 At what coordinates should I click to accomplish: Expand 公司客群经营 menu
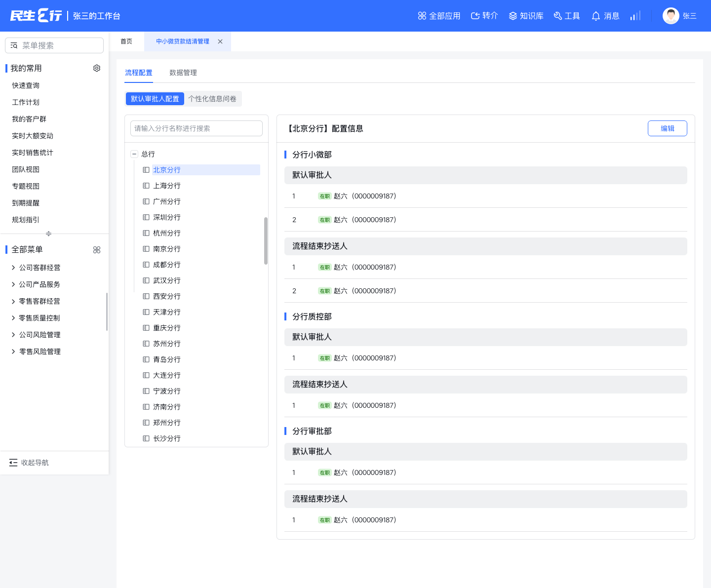13,268
